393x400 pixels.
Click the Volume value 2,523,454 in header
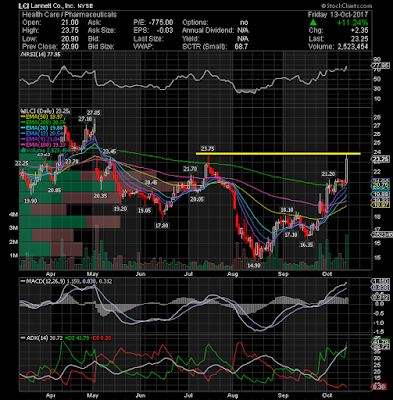tap(353, 46)
